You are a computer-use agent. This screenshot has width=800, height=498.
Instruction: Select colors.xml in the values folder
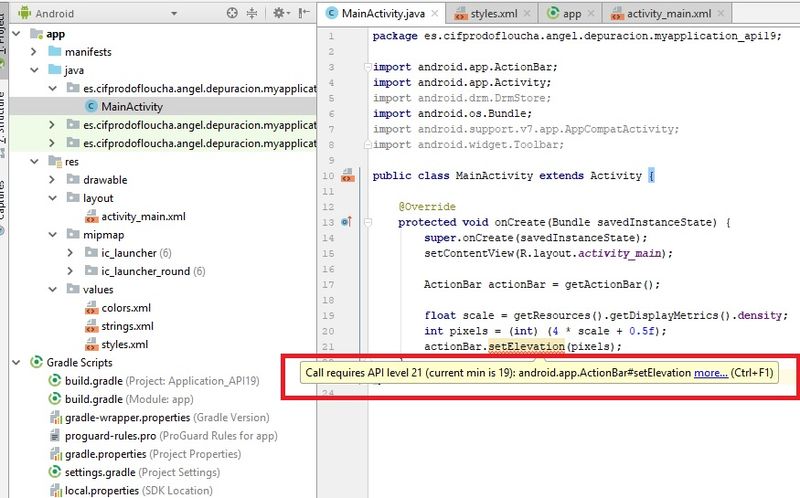[126, 308]
